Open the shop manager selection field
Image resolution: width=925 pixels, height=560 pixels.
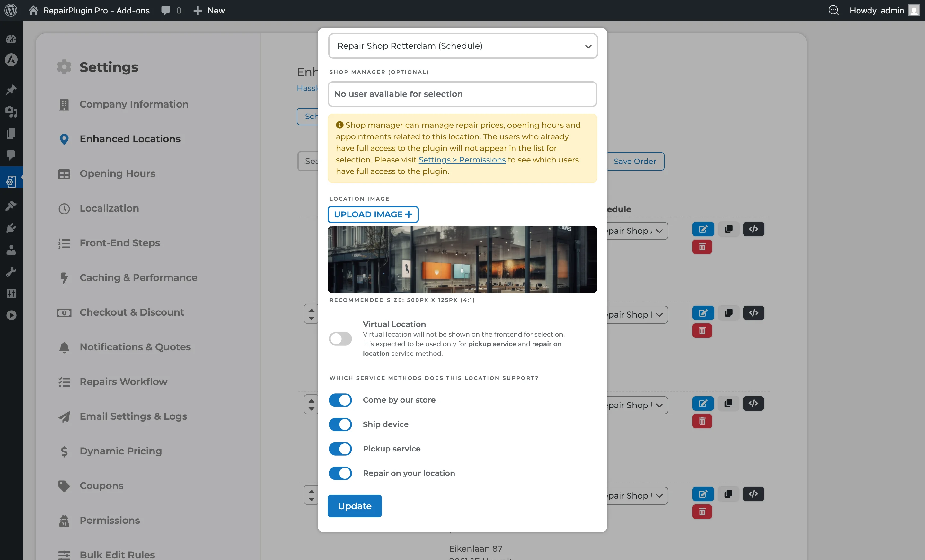coord(462,94)
